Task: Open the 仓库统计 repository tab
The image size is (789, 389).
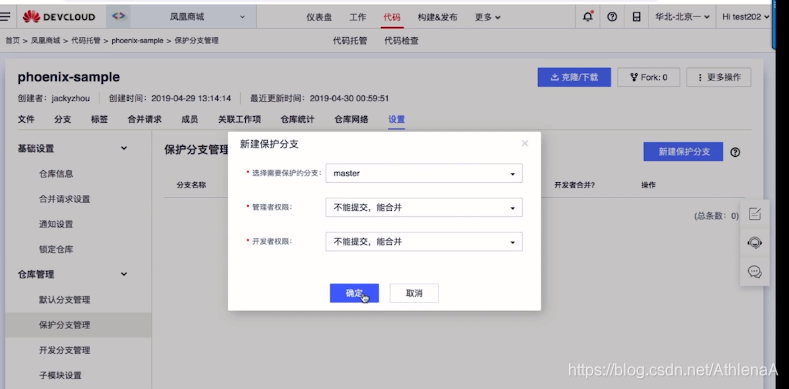Action: coord(297,119)
